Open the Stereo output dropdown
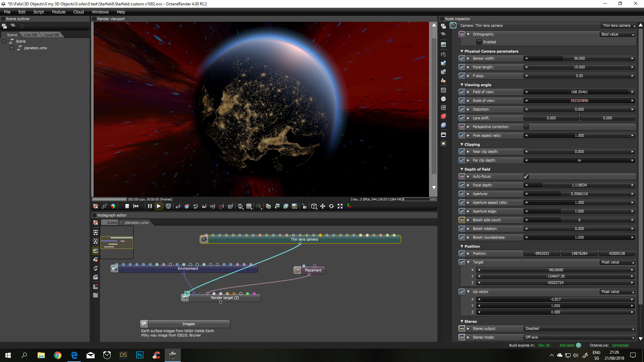This screenshot has height=362, width=644. click(x=579, y=328)
